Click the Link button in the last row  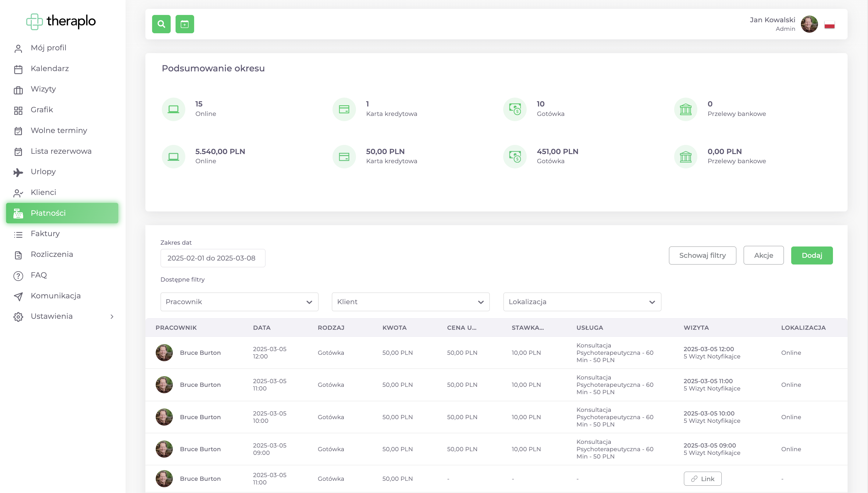(x=702, y=478)
